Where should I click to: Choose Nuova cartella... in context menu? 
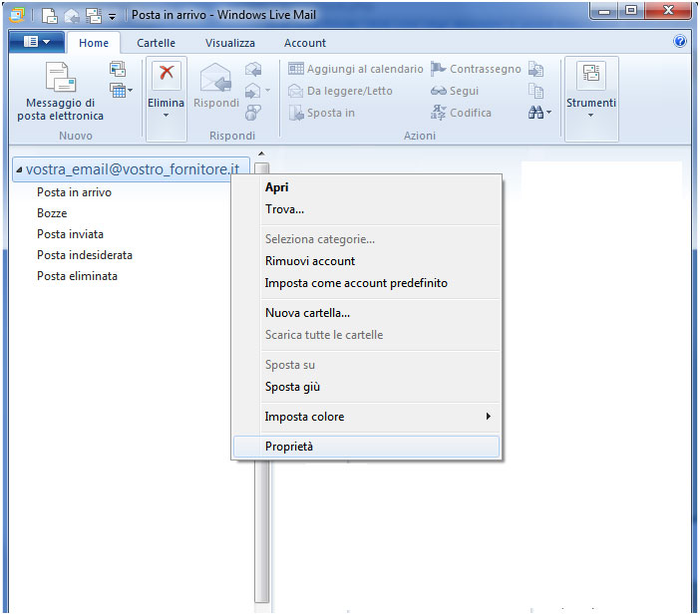tap(366, 313)
